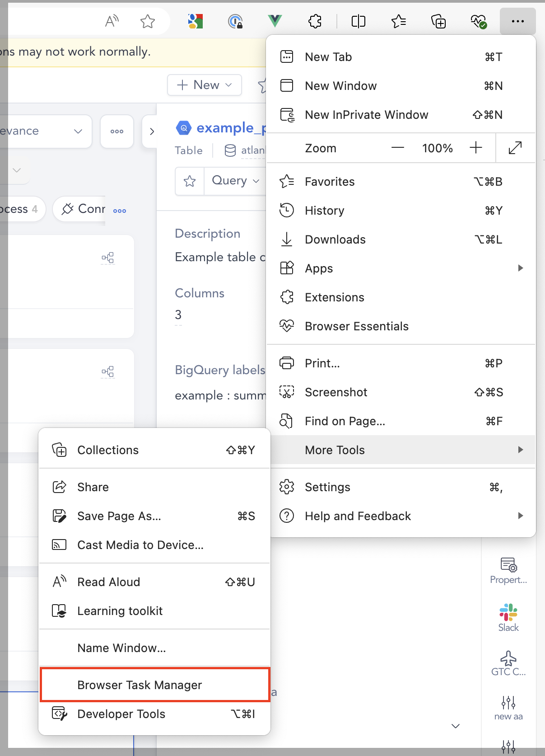Open the GTC C... airplane sidebar tab
The image size is (545, 756).
[x=508, y=663]
